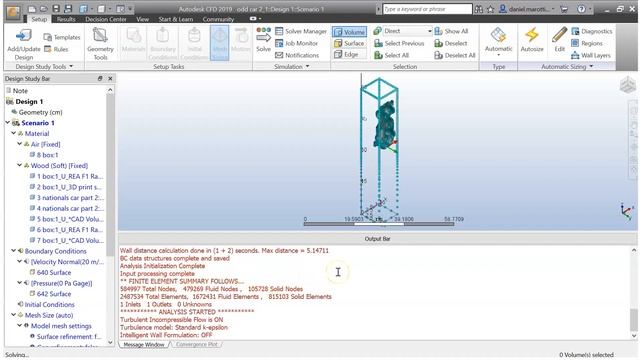The image size is (640, 360).
Task: Collapse the Scenario 1 tree node
Action: point(8,122)
